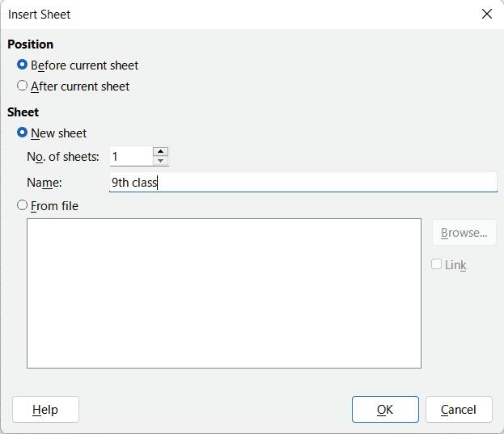Click the Name field containing '9th class'
The width and height of the screenshot is (504, 434).
(x=303, y=182)
